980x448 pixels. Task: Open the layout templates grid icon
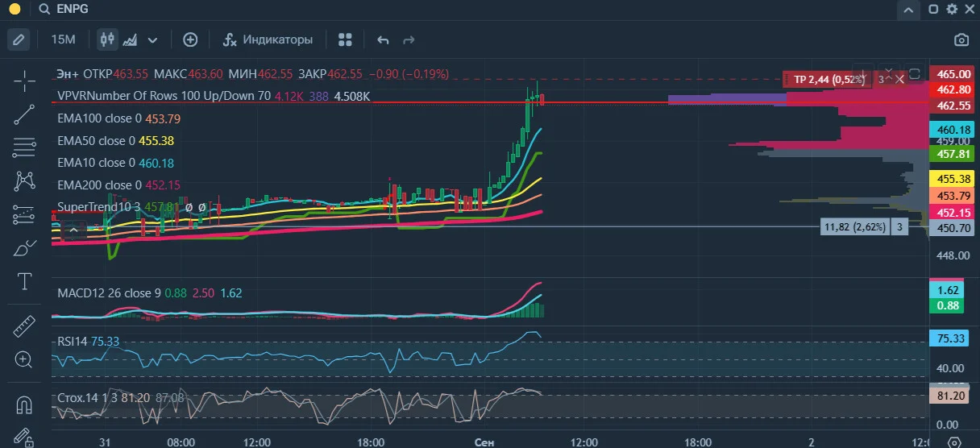click(345, 39)
